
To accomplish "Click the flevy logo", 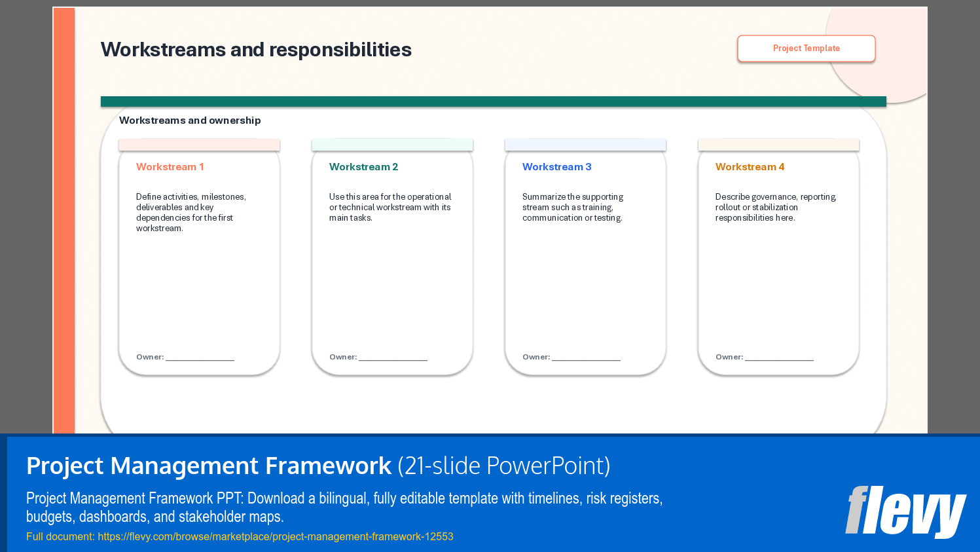I will 905,511.
